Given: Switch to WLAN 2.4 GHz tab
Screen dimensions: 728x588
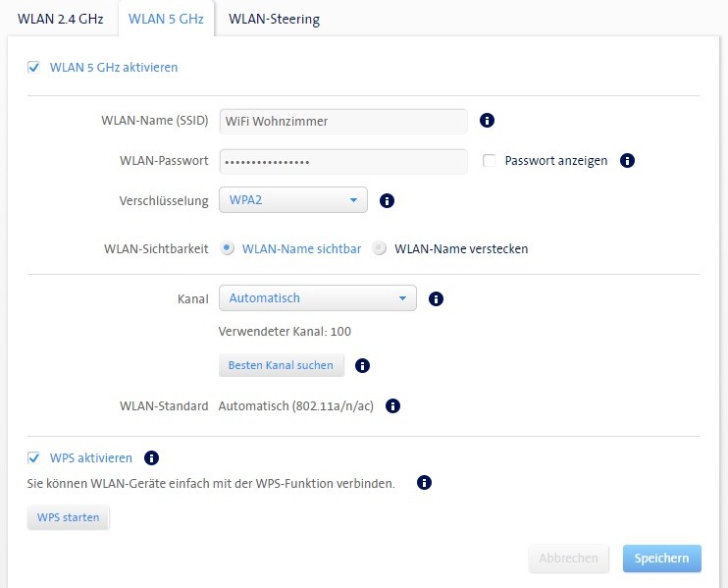Looking at the screenshot, I should [60, 19].
